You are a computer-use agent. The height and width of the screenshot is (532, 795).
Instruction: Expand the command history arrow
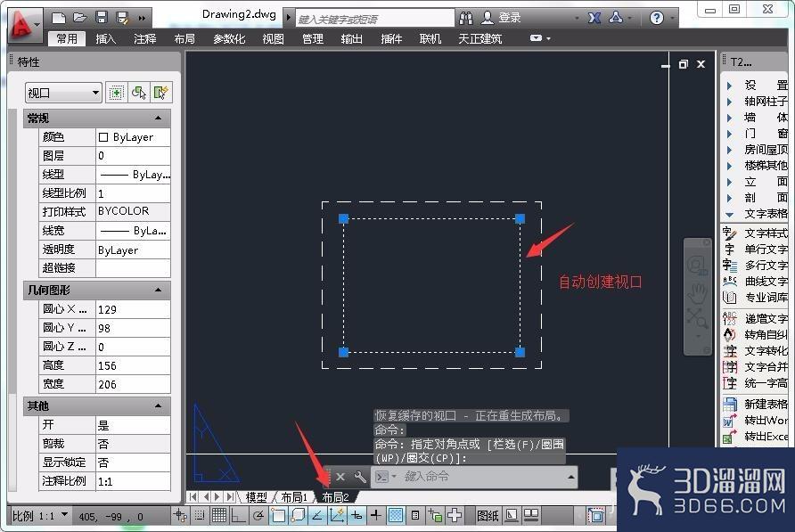(571, 477)
